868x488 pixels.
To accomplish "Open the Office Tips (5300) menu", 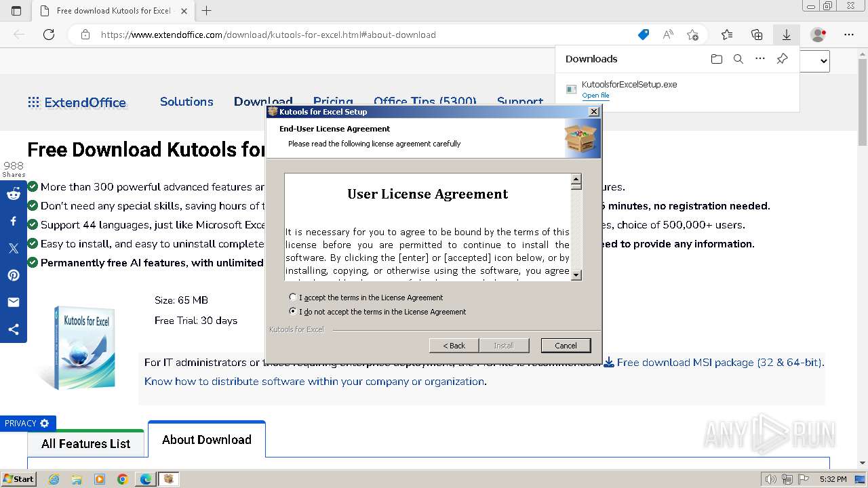I will tap(425, 102).
